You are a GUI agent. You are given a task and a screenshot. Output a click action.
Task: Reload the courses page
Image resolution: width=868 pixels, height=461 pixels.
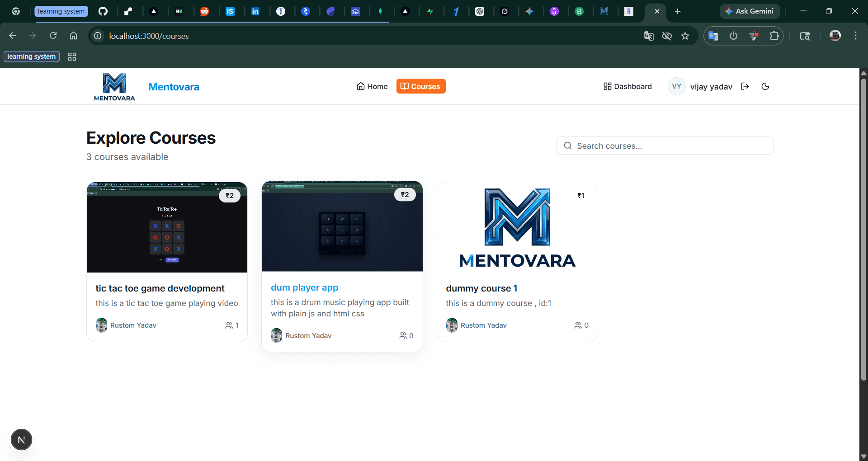[x=53, y=36]
